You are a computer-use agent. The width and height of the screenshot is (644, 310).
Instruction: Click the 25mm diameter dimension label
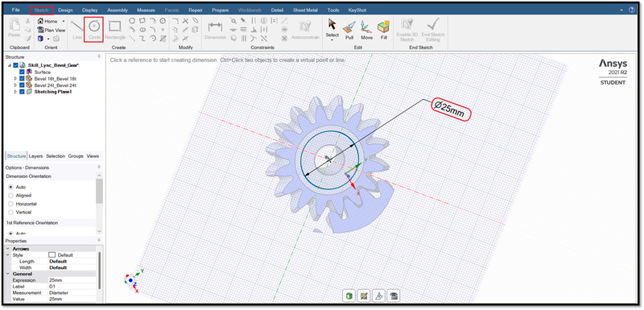pyautogui.click(x=451, y=110)
